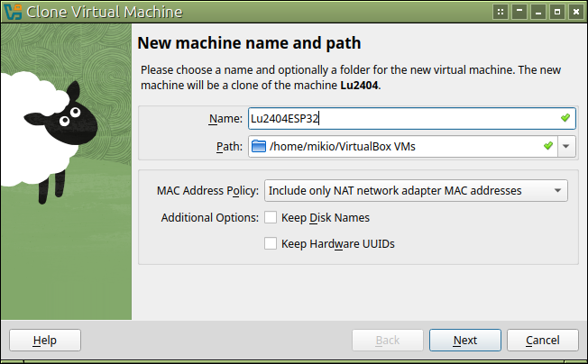Open Help for the clone wizard

click(x=44, y=340)
